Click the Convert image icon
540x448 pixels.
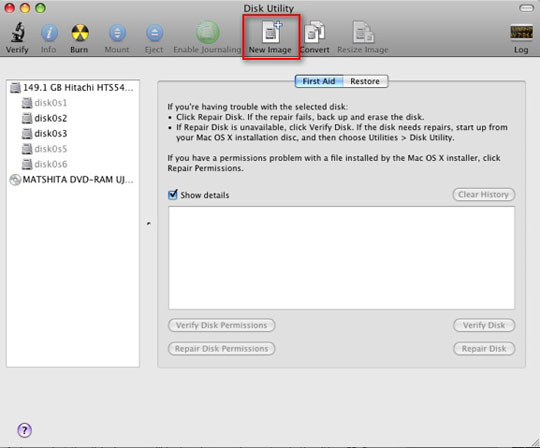(x=315, y=32)
